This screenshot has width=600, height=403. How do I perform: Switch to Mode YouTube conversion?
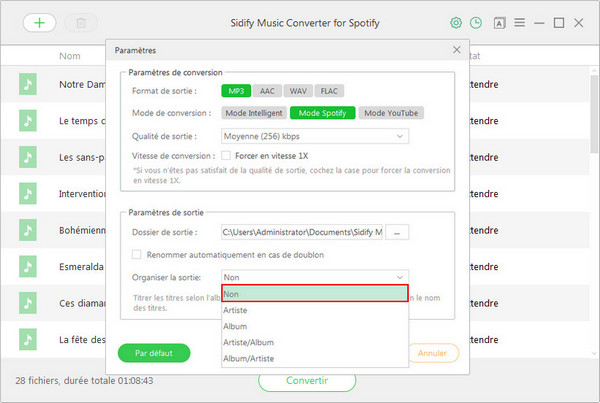[390, 113]
